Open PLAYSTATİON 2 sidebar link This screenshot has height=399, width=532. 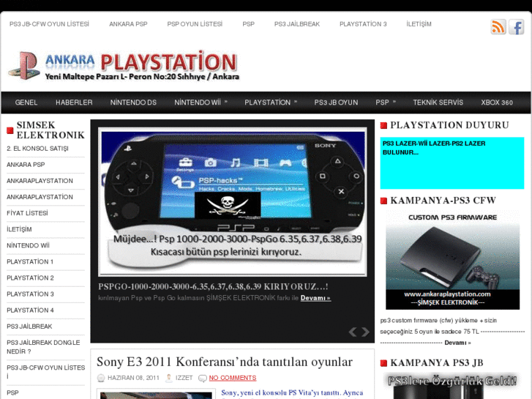coord(30,277)
